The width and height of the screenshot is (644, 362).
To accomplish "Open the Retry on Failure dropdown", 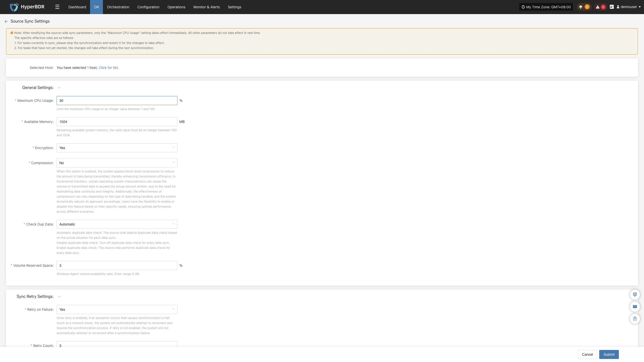I will (117, 309).
